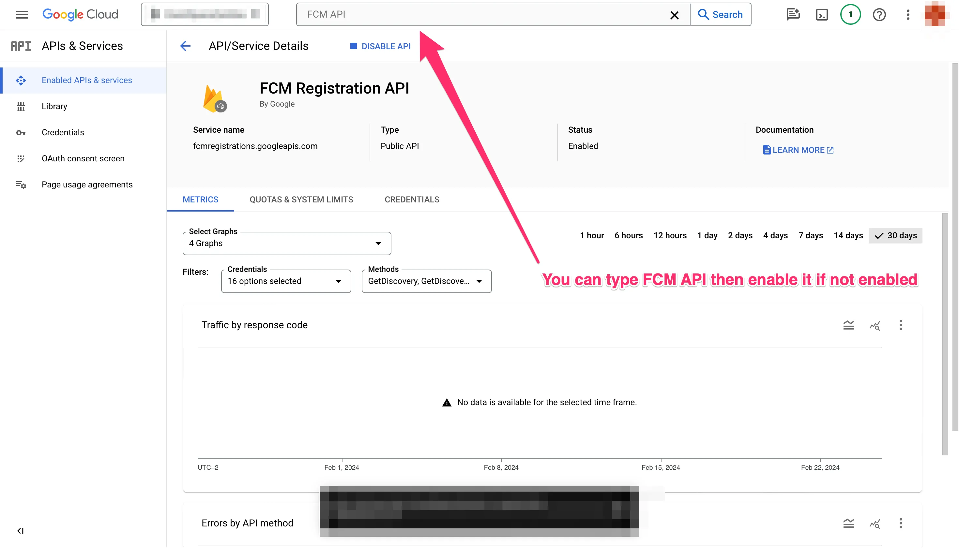Open the help question mark menu
The height and width of the screenshot is (560, 959).
point(879,14)
